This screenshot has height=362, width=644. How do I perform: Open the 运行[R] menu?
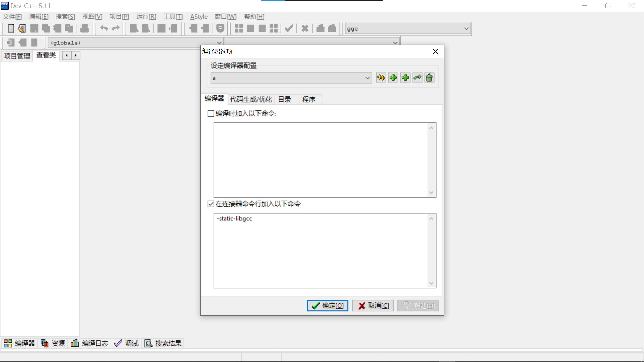point(146,17)
